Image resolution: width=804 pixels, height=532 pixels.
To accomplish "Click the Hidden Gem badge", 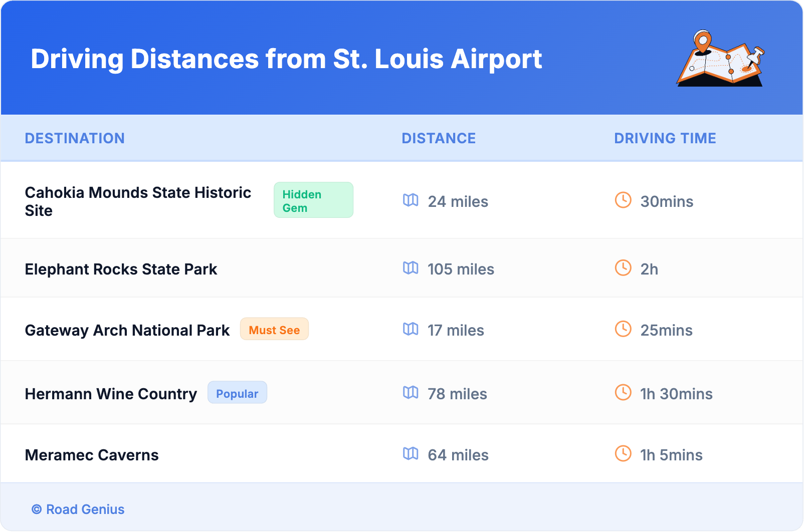I will [x=313, y=200].
